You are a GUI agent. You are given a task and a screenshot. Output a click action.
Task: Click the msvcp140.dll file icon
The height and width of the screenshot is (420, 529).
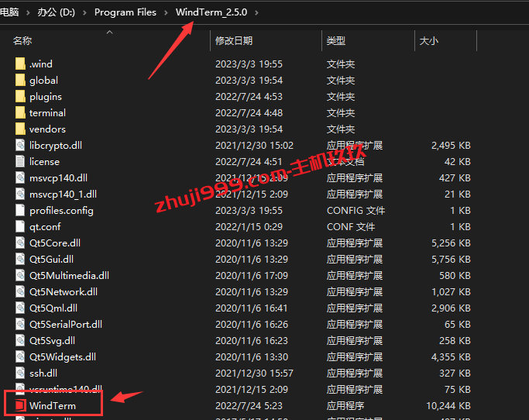click(20, 177)
